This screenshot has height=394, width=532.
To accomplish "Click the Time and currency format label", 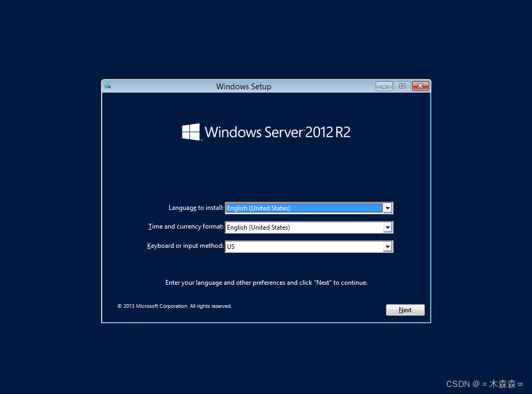I will click(186, 226).
